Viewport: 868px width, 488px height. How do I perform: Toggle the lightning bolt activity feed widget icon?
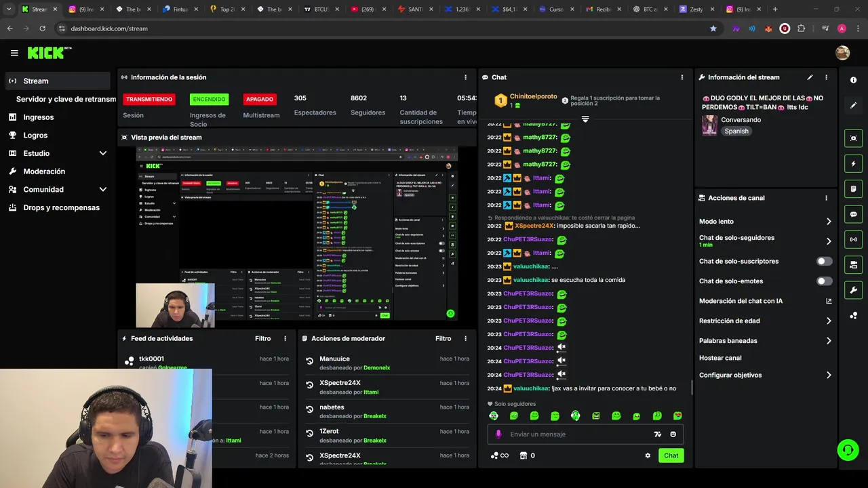[853, 163]
